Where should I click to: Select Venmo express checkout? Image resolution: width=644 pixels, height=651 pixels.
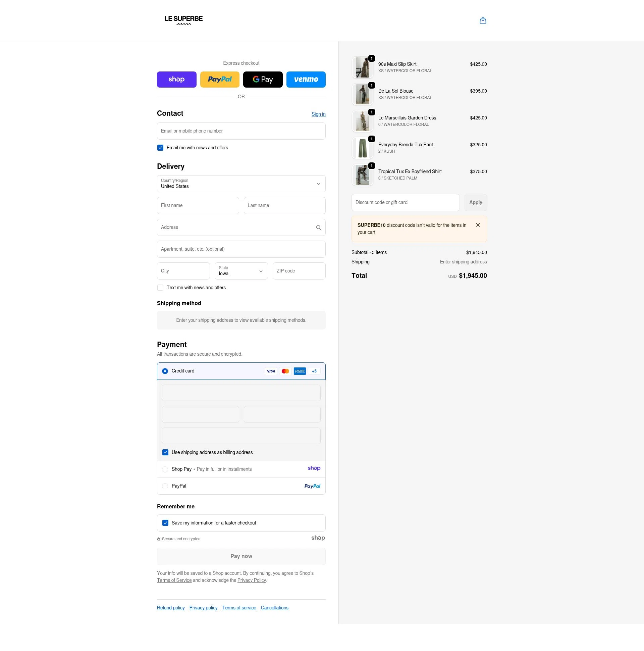(306, 79)
